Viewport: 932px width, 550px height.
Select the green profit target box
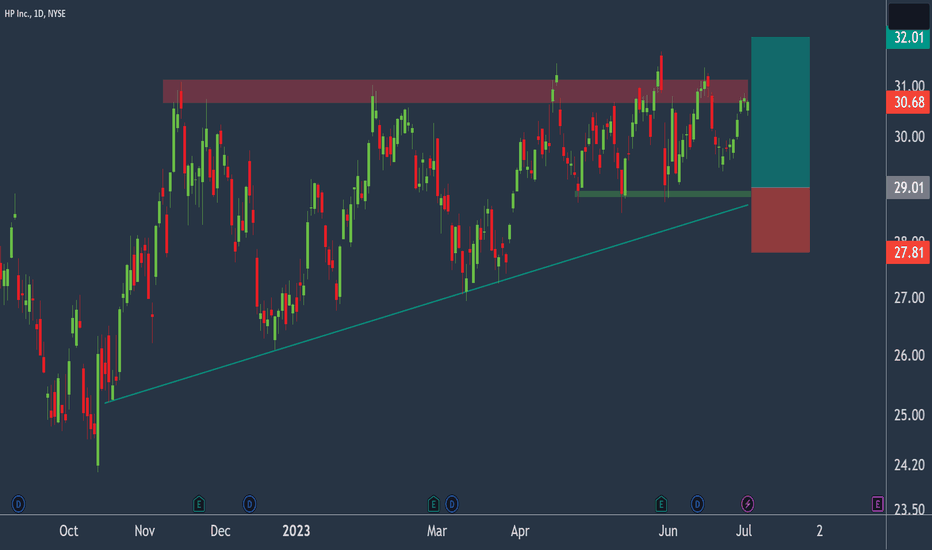click(x=780, y=112)
